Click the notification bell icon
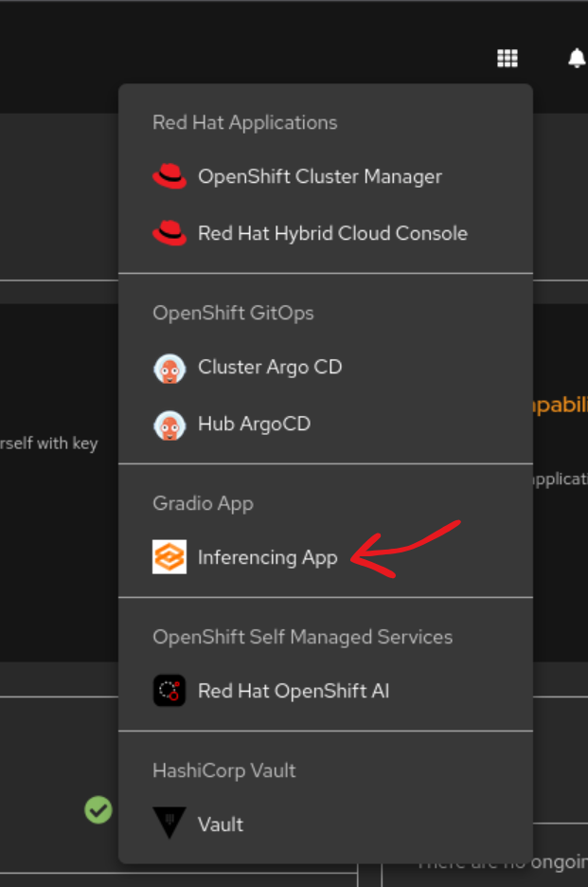The image size is (588, 887). pos(576,58)
